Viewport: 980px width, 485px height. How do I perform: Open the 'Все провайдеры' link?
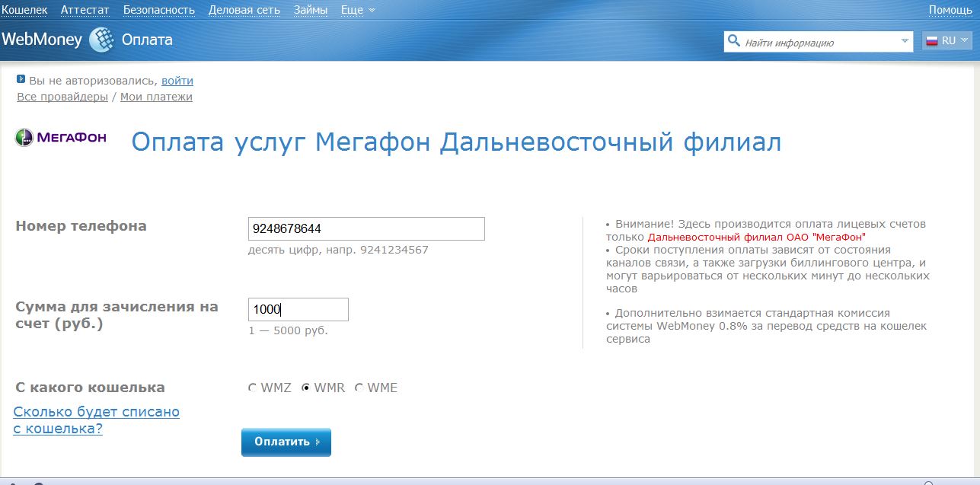(x=62, y=97)
